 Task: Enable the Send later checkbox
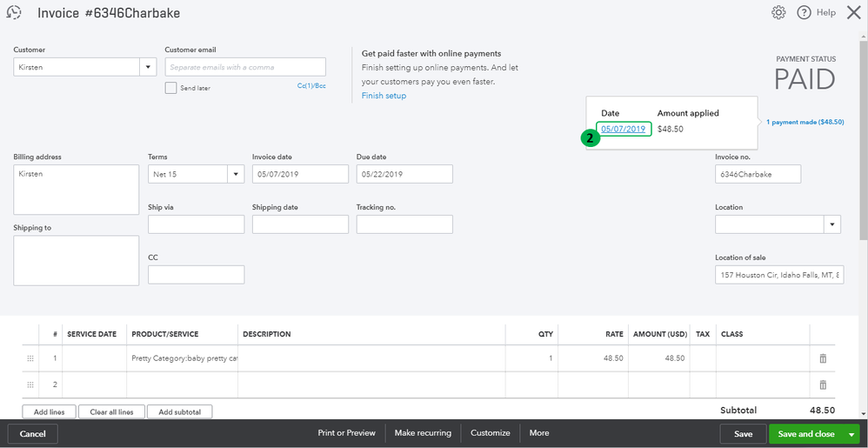(170, 88)
